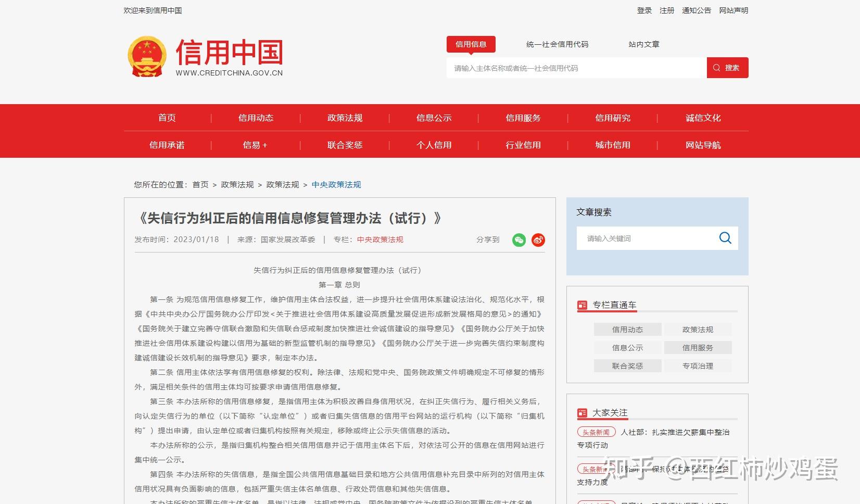Switch to 统一社会信用代码 search tab

(557, 44)
